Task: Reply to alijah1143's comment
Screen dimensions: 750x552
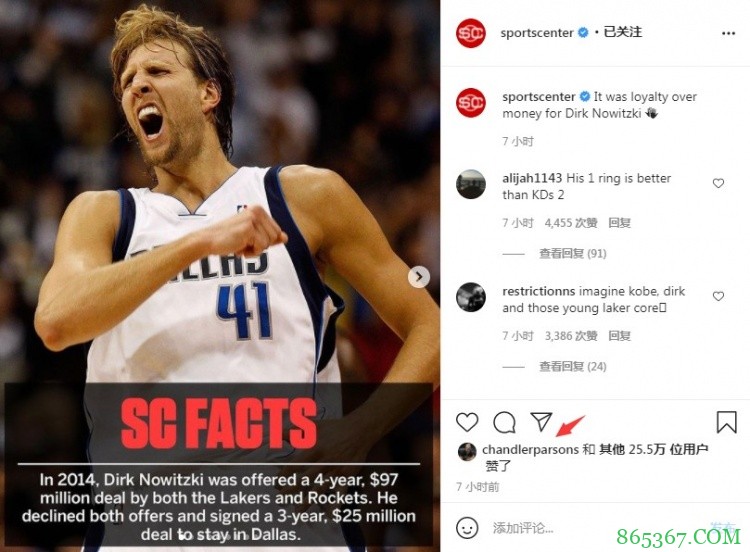Action: pos(619,223)
